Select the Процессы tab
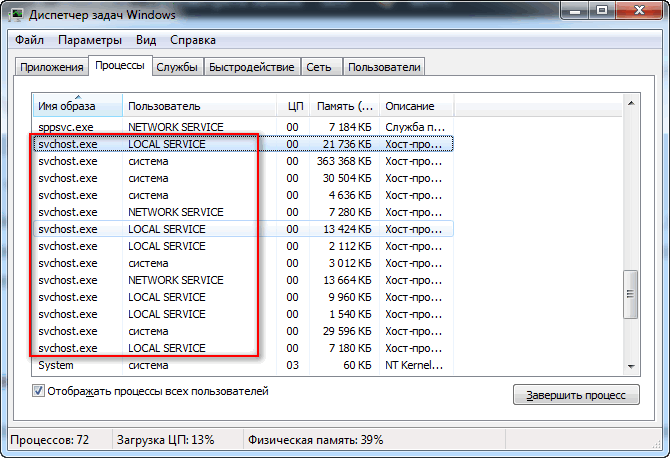The width and height of the screenshot is (670, 458). [120, 65]
